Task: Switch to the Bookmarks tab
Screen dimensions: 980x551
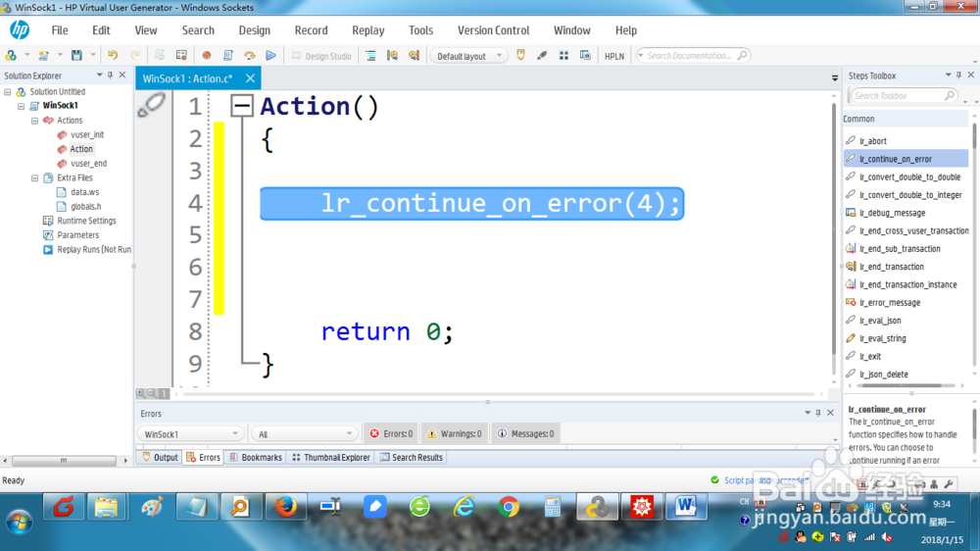Action: click(x=256, y=457)
